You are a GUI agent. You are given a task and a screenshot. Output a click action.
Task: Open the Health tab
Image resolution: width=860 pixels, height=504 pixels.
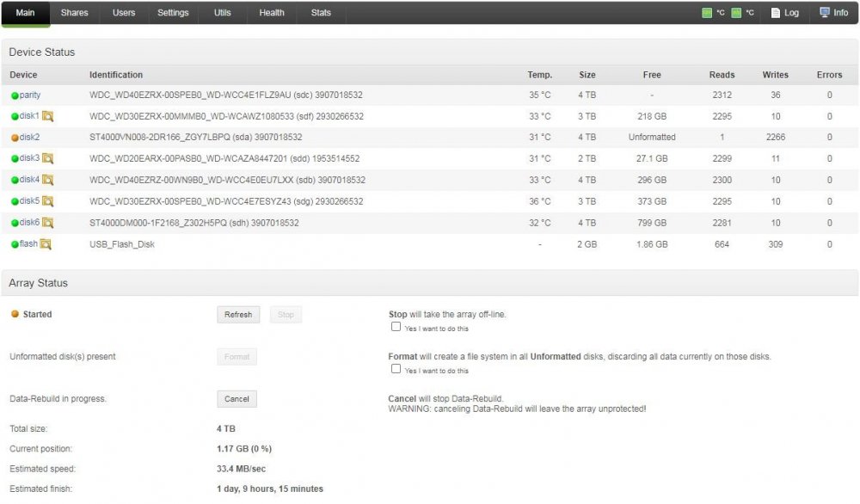click(272, 13)
